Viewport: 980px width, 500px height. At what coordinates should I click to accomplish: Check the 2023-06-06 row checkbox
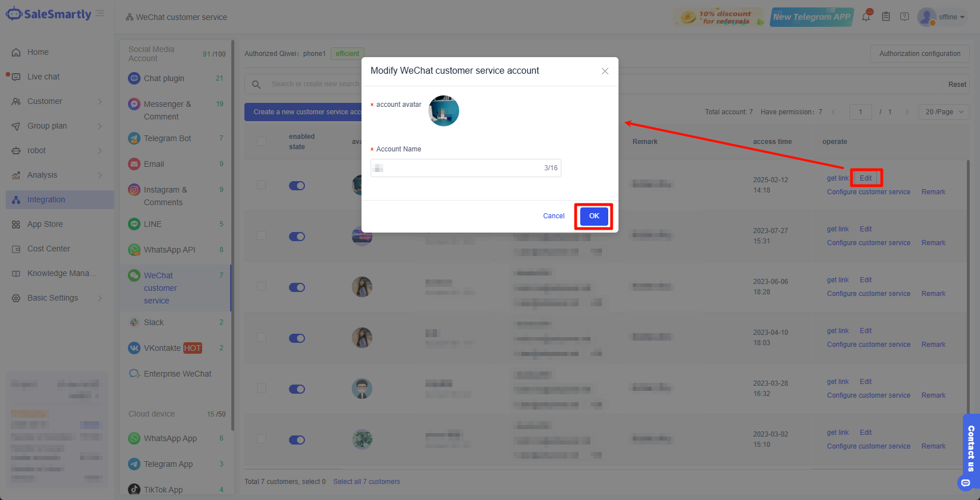(262, 286)
